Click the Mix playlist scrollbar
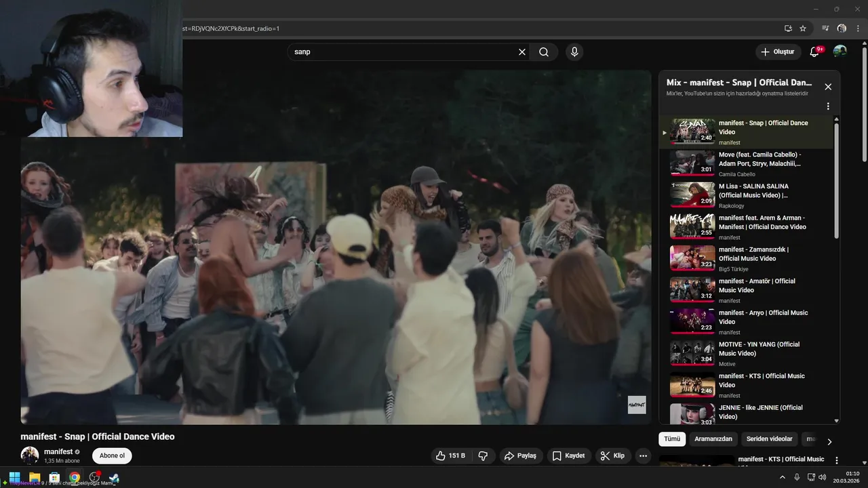 tap(836, 180)
